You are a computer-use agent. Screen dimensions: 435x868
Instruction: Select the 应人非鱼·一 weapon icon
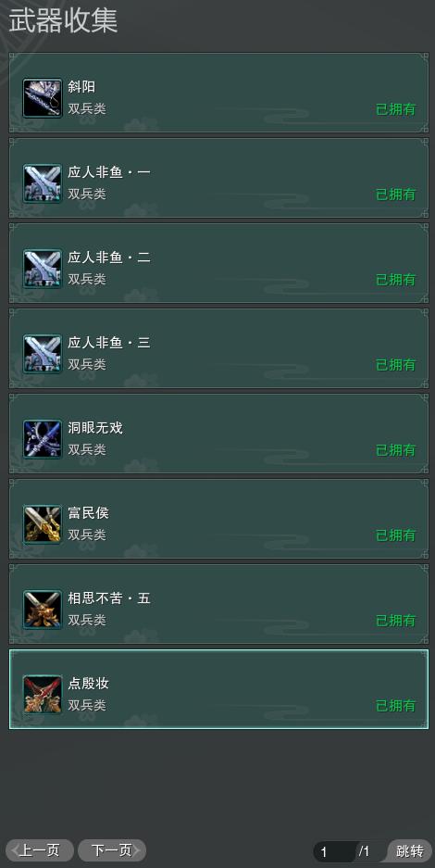[42, 183]
